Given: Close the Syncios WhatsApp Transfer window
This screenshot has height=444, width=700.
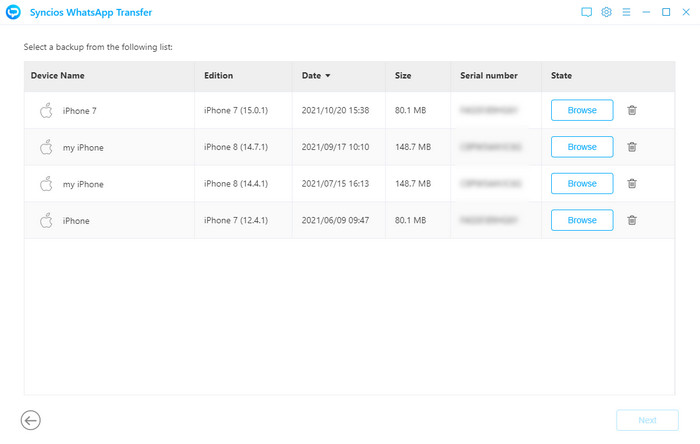Looking at the screenshot, I should tap(686, 12).
